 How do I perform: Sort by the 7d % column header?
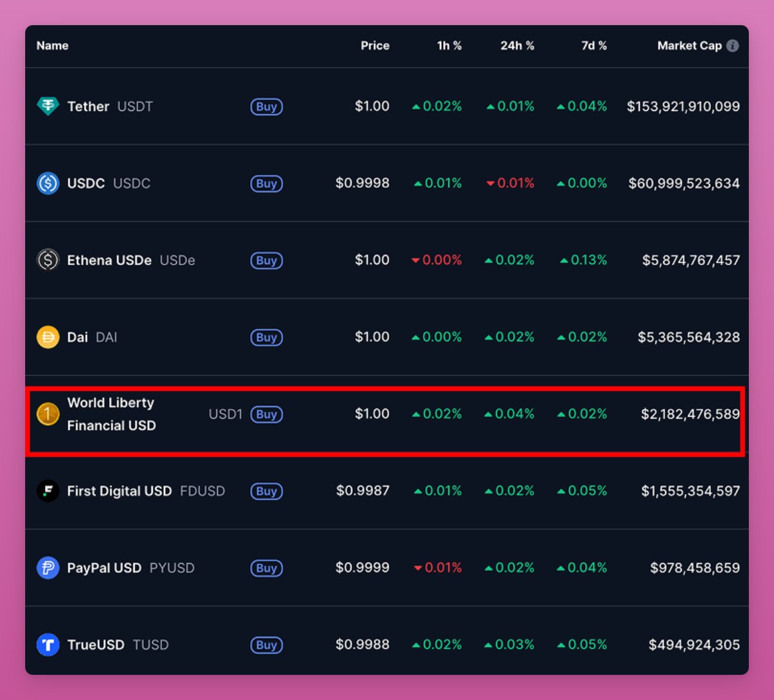click(593, 46)
